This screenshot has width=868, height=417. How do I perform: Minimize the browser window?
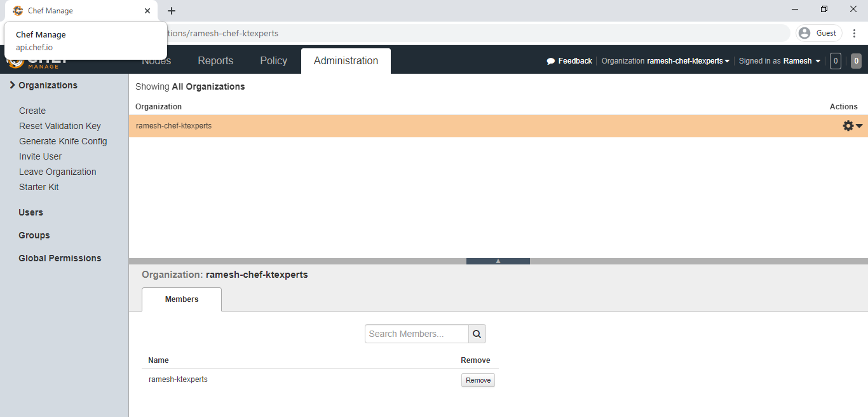795,10
